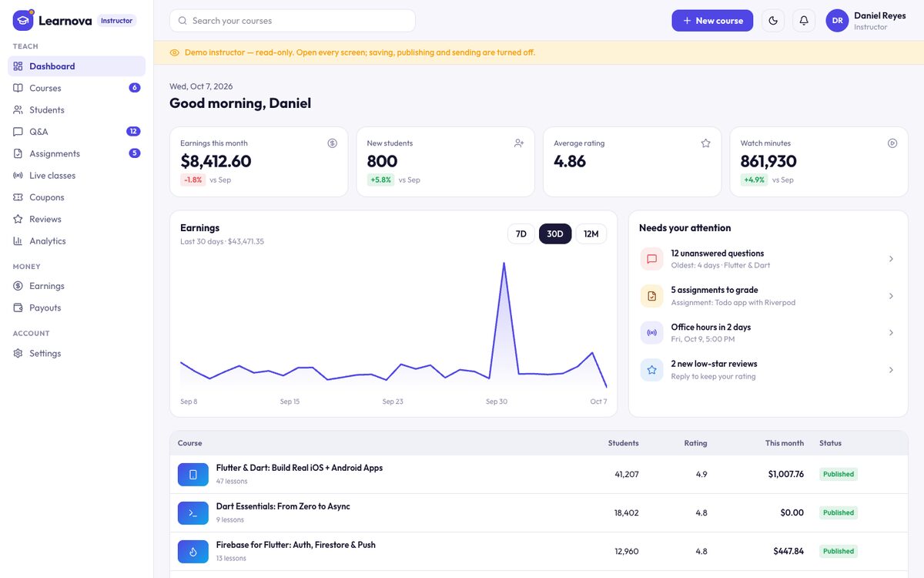Click the unanswered questions chat icon
The image size is (924, 578).
[x=651, y=259]
